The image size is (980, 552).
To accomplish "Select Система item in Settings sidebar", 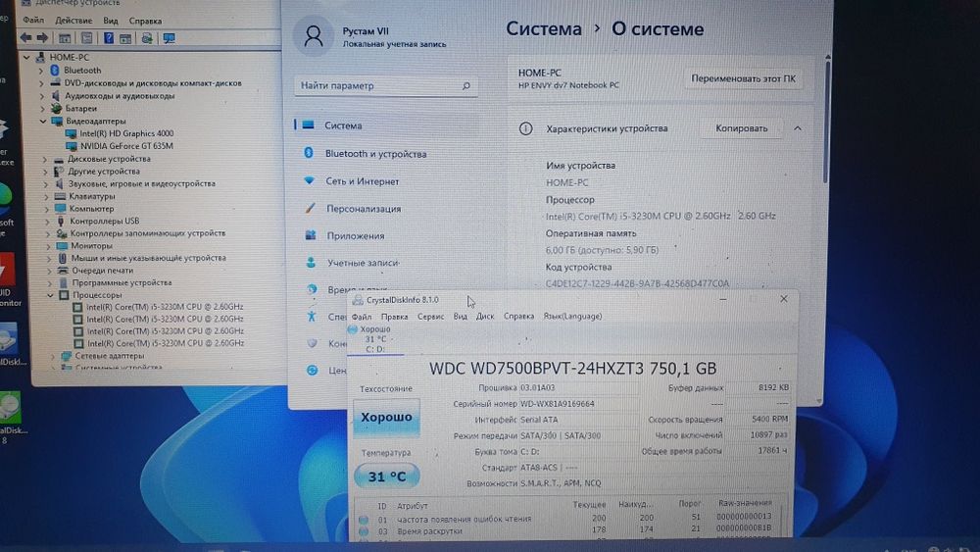I will [x=386, y=125].
